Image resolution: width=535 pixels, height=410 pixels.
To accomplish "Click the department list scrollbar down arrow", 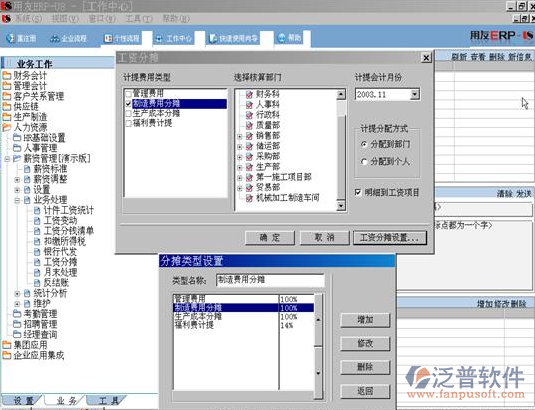I will 341,206.
